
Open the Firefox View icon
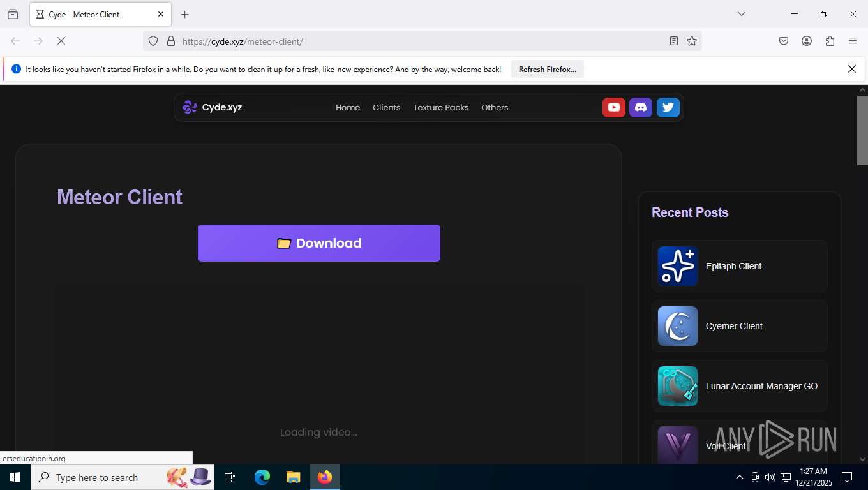tap(13, 14)
